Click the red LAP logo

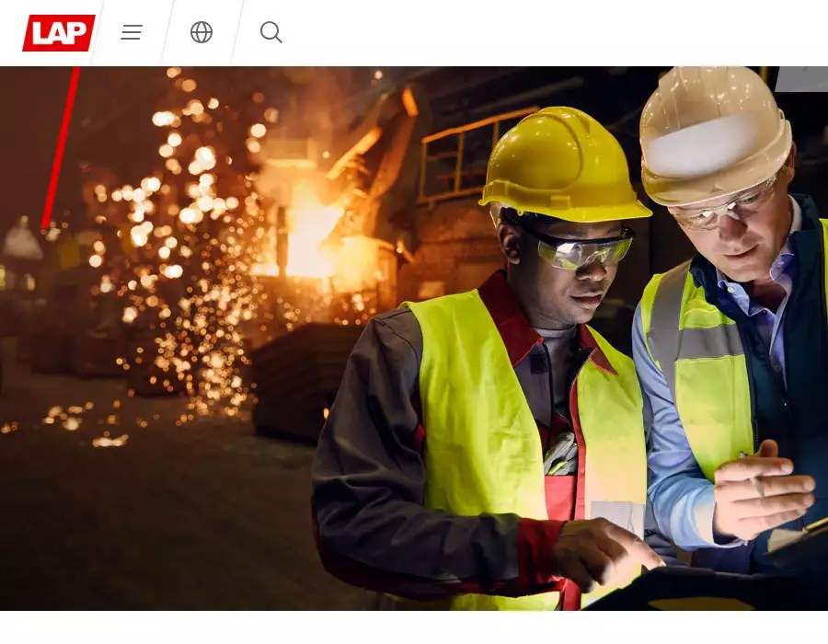pos(59,33)
